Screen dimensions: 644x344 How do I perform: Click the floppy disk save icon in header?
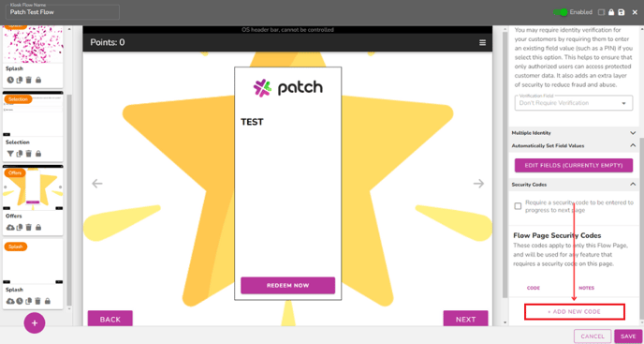pos(622,12)
